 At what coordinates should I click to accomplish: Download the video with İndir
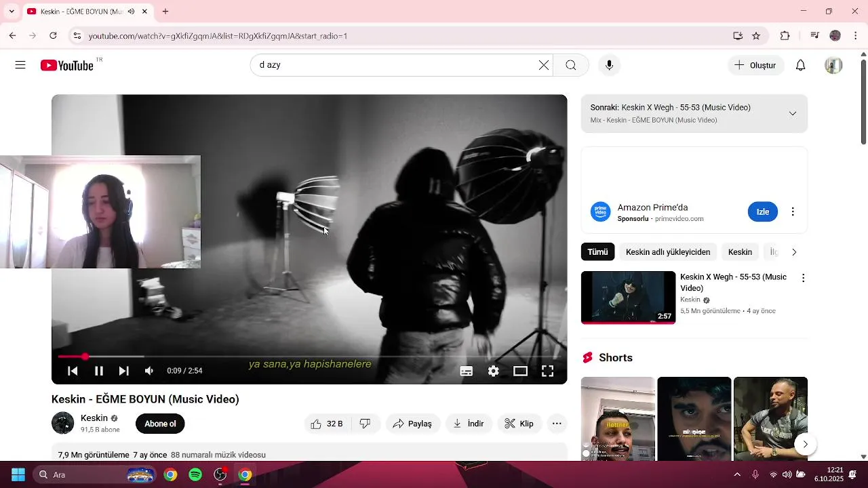click(x=469, y=424)
